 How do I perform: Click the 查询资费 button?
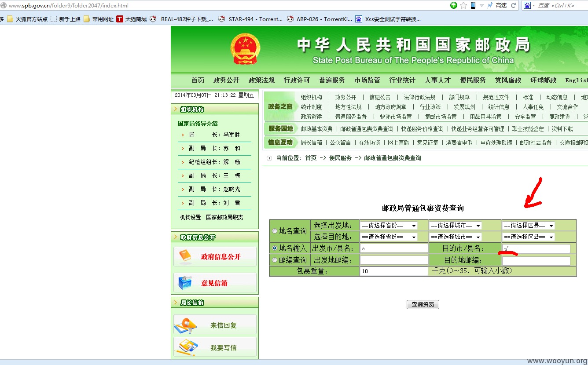click(423, 304)
